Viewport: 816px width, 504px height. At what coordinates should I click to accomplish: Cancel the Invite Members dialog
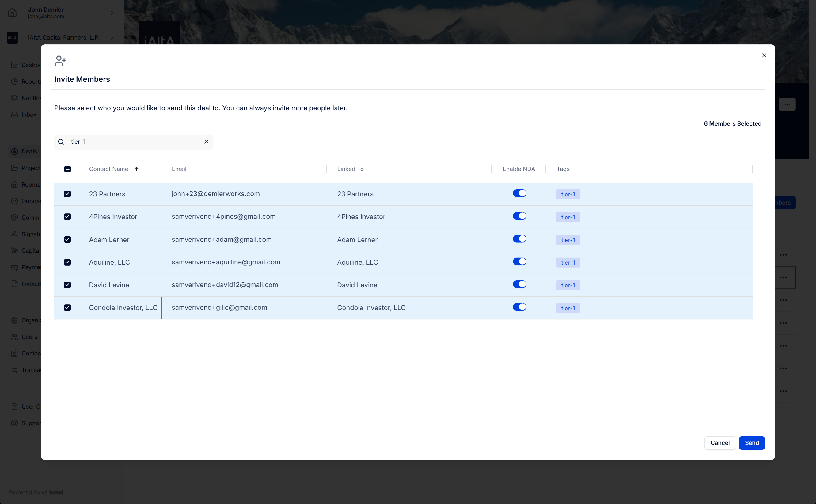coord(720,443)
